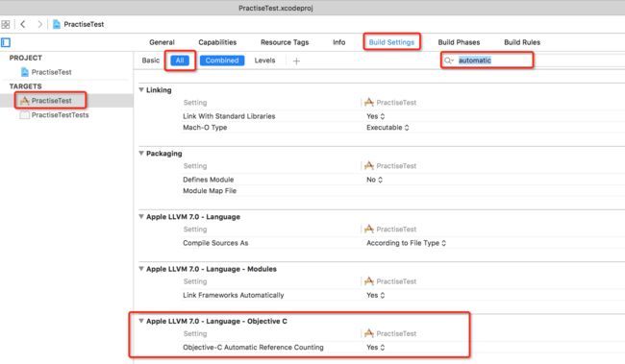
Task: Click the PractiseTestTests target icon
Action: tap(25, 115)
